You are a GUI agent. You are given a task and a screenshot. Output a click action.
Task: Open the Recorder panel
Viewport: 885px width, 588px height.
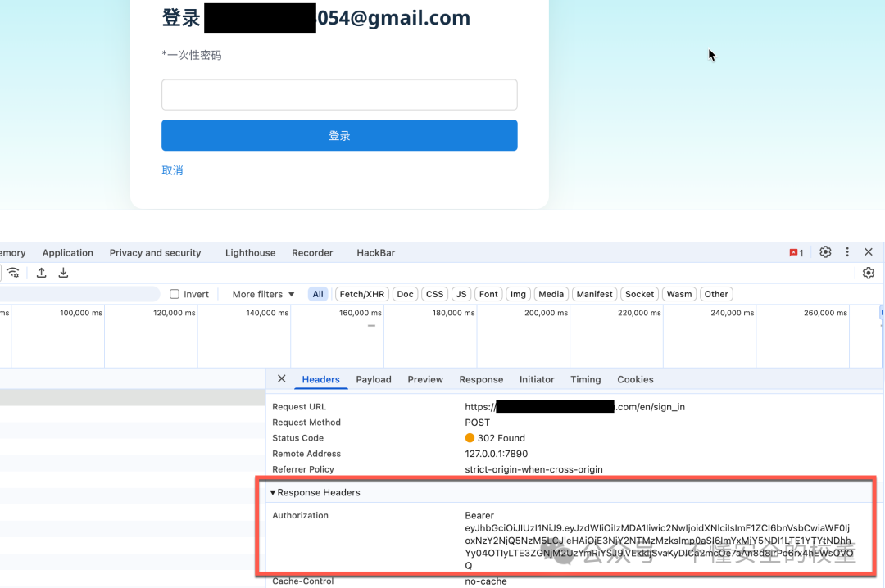[312, 252]
